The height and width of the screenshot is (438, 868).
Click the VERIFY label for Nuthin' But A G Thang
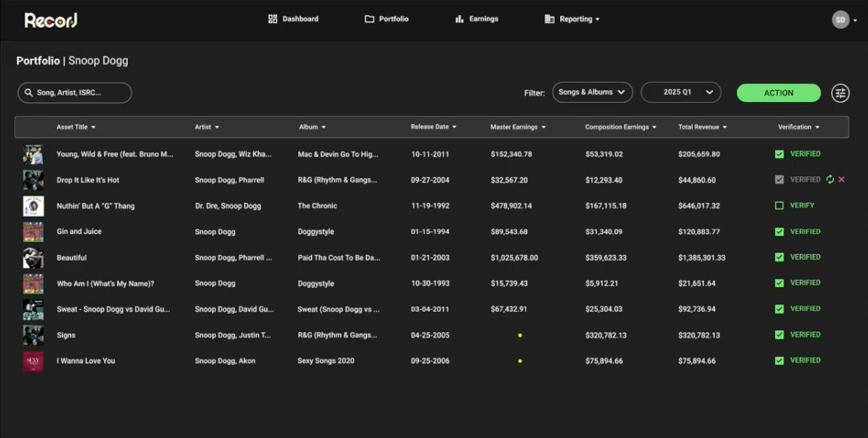pos(802,206)
